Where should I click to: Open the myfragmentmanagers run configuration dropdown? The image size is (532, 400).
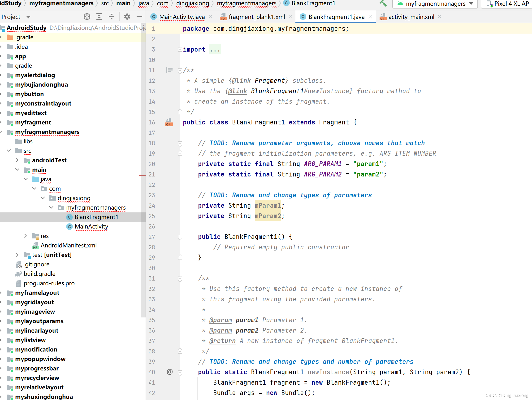435,4
